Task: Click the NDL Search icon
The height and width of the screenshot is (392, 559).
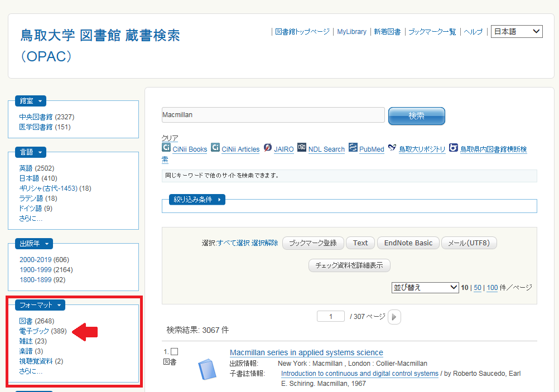Action: click(302, 147)
